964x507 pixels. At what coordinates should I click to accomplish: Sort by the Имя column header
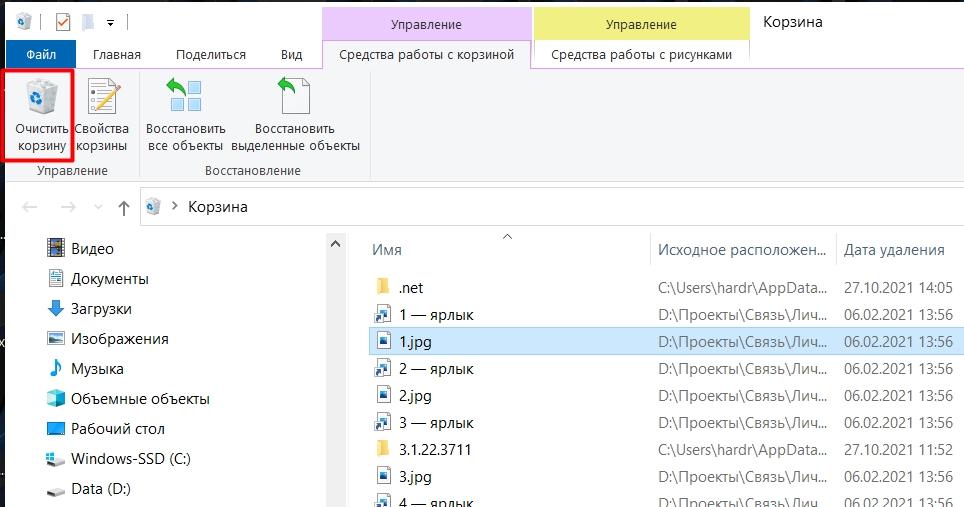[387, 250]
